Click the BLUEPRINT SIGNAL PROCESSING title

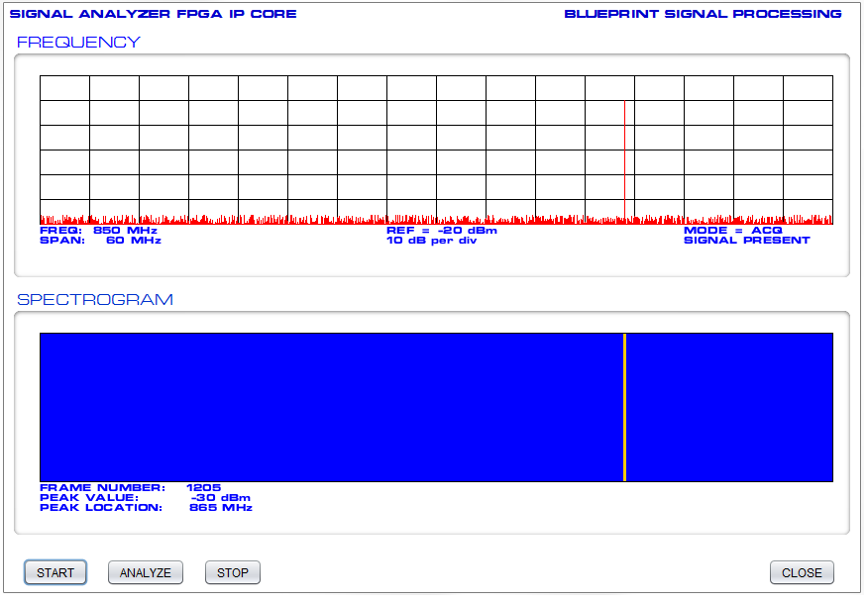point(703,14)
